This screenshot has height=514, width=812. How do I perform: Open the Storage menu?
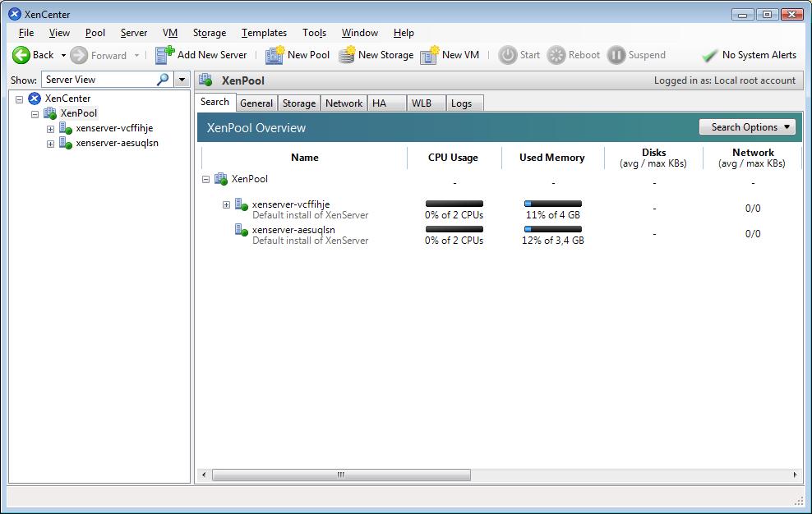point(210,33)
